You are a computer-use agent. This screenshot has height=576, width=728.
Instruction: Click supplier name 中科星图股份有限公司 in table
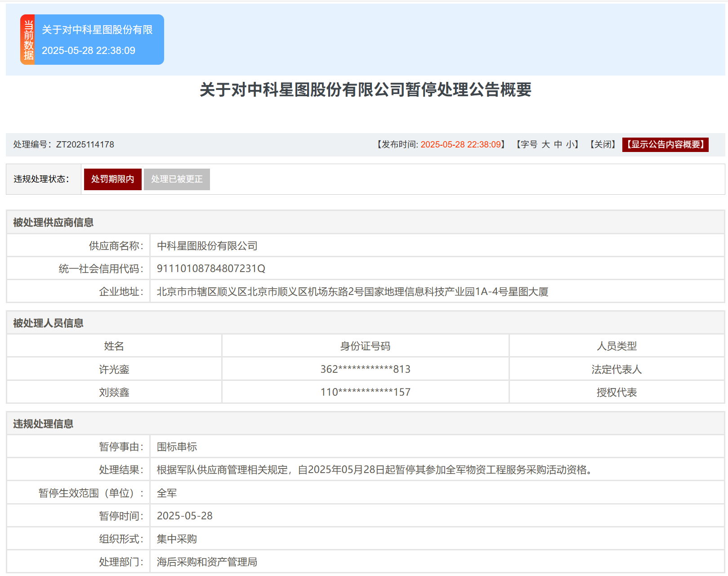coord(207,246)
